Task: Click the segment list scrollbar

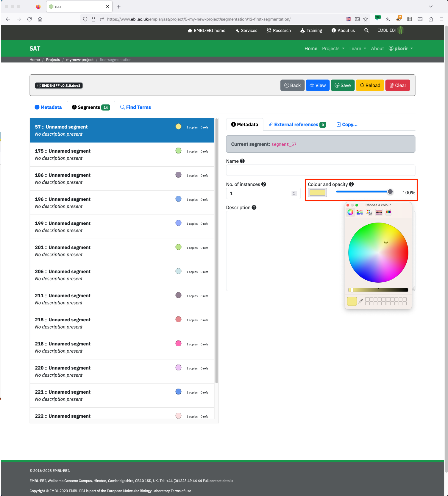Action: coord(216,251)
